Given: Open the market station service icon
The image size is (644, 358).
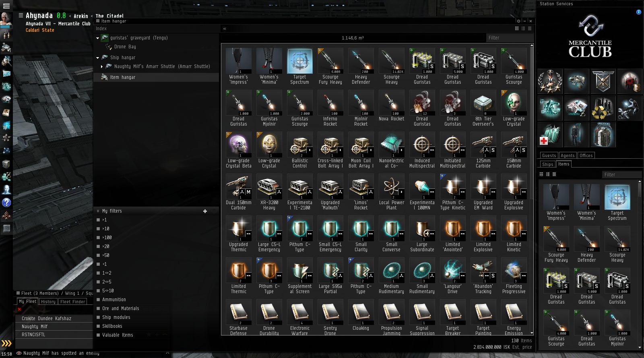Looking at the screenshot, I should pos(576,108).
